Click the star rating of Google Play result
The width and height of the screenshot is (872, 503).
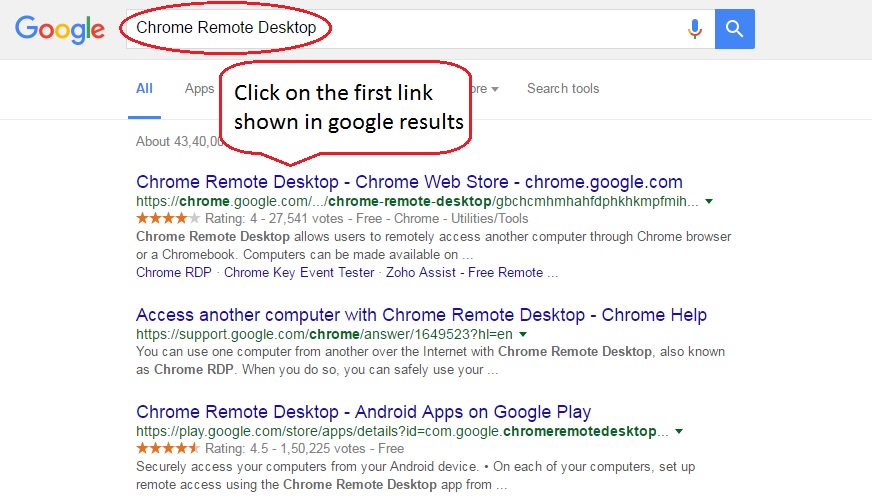168,448
